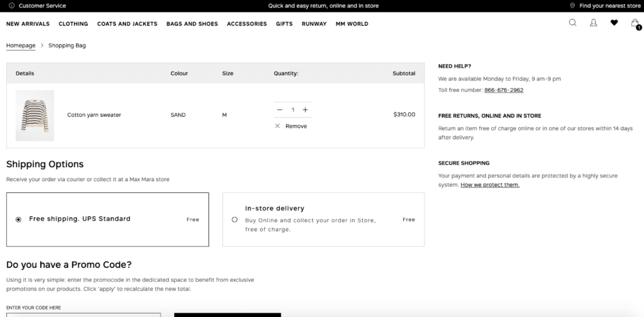
Task: Click the Free shipping. UPS Standard label
Action: tap(80, 219)
